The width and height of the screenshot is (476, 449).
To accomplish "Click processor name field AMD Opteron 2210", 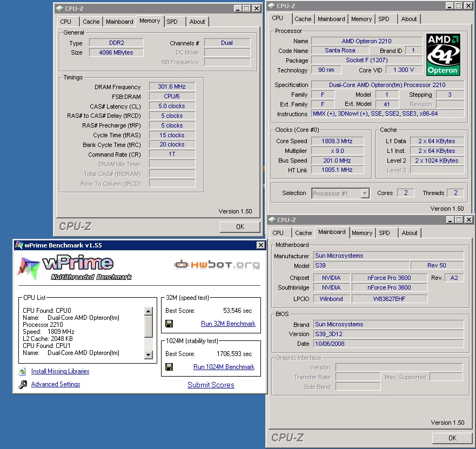I will [x=367, y=41].
